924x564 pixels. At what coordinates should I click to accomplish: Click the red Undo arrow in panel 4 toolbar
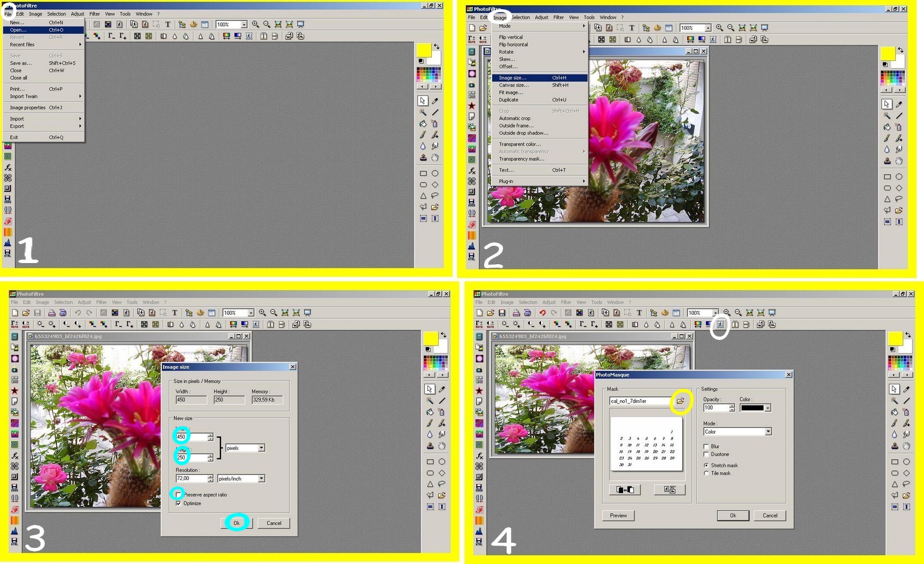click(542, 313)
